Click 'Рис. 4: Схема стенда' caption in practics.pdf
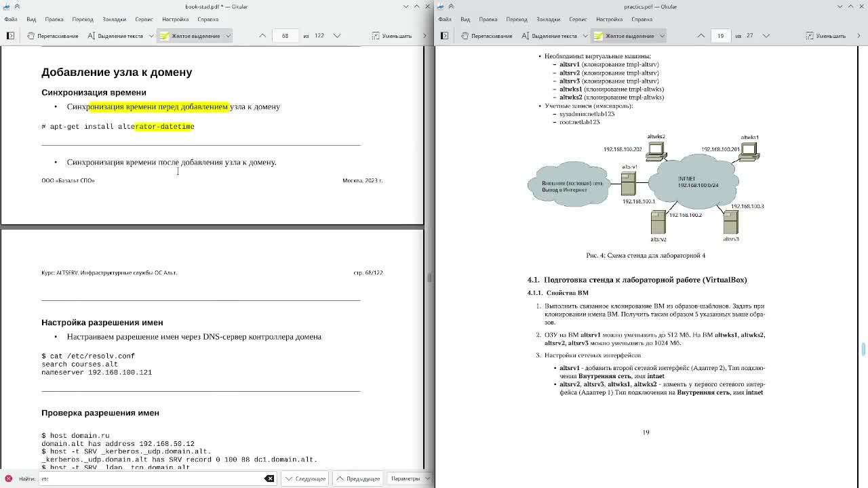Screen dimensions: 868x488 [646, 256]
